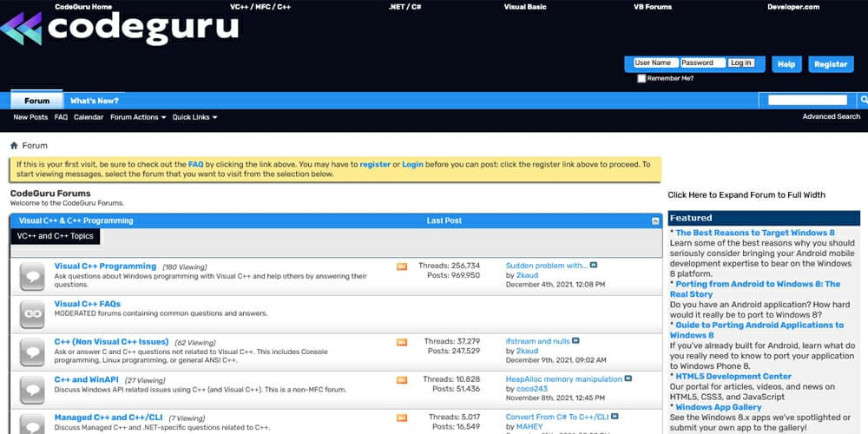Go to last post icon beside HeapAlloc memory manipulation

tap(628, 378)
